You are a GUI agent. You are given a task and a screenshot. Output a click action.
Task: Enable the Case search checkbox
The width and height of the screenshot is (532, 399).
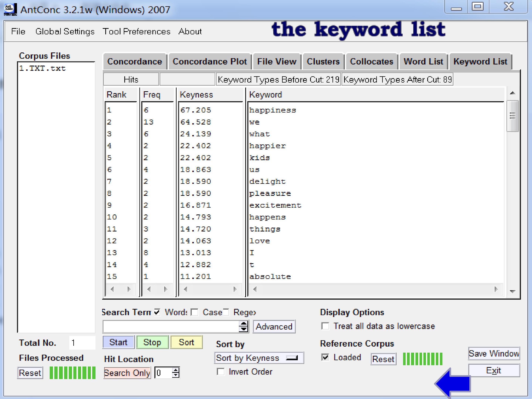coord(194,312)
